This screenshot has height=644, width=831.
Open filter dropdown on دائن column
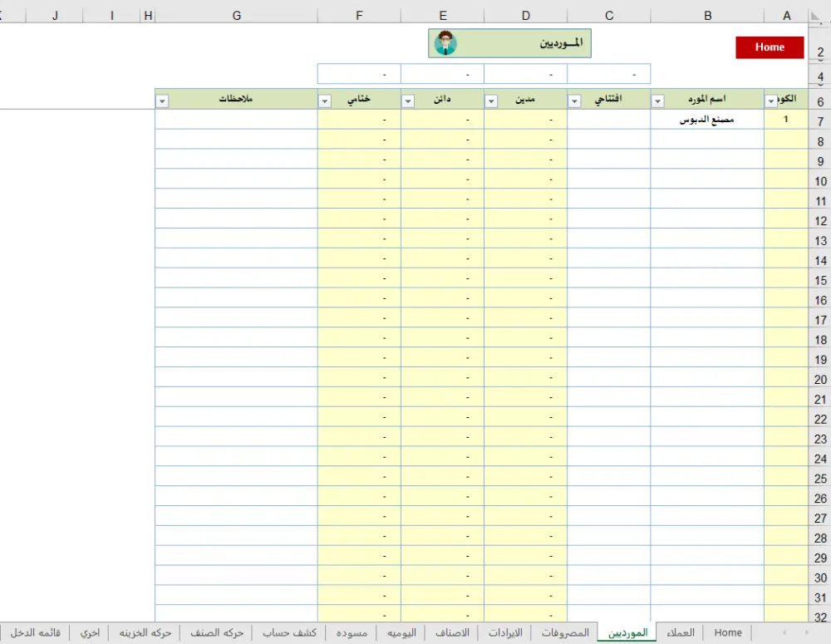[x=407, y=99]
